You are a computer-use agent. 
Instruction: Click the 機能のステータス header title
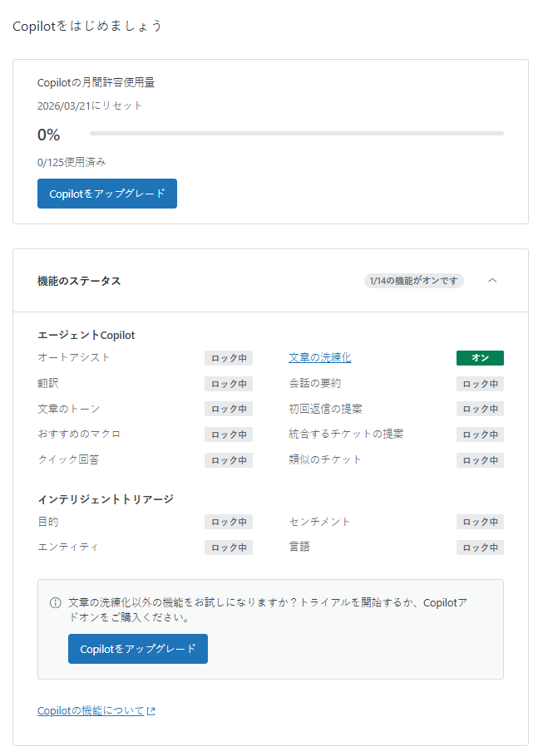[x=79, y=281]
